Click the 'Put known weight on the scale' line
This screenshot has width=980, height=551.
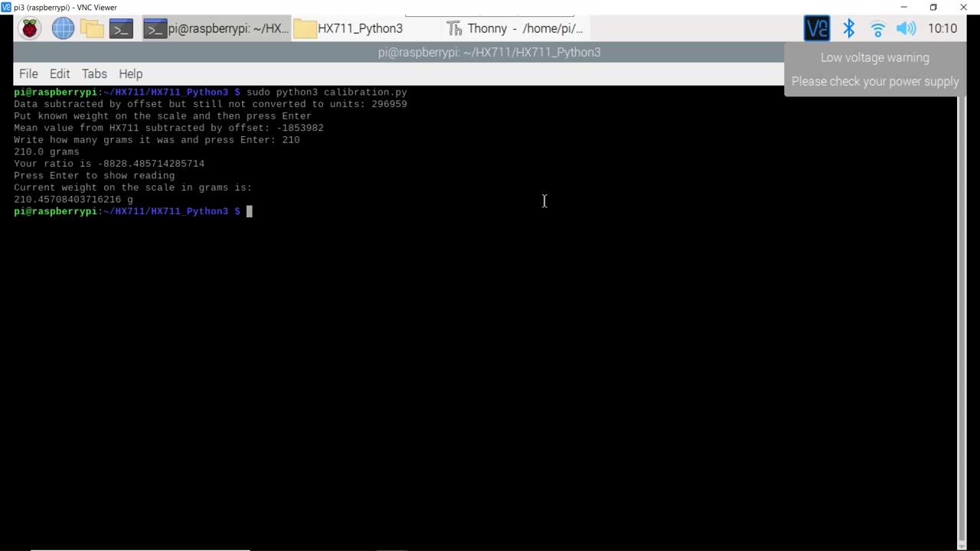[x=162, y=116]
